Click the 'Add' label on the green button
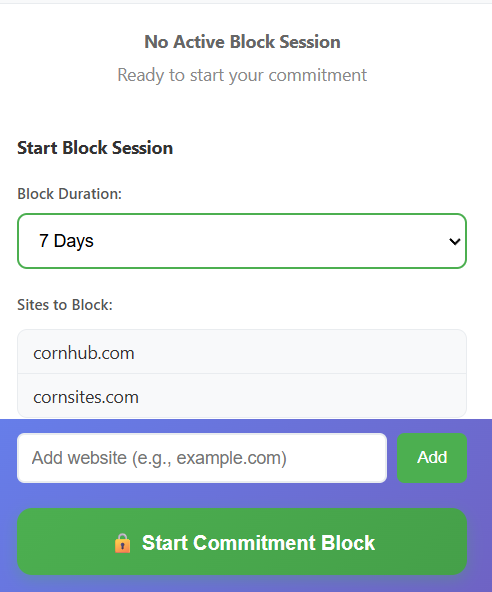Image resolution: width=492 pixels, height=592 pixels. pyautogui.click(x=432, y=458)
